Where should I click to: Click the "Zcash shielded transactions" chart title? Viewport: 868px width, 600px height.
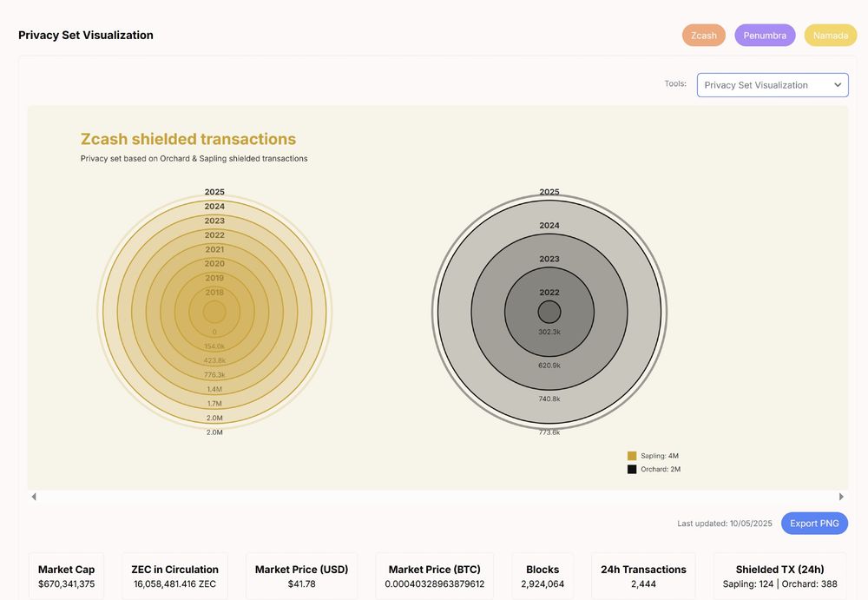188,139
